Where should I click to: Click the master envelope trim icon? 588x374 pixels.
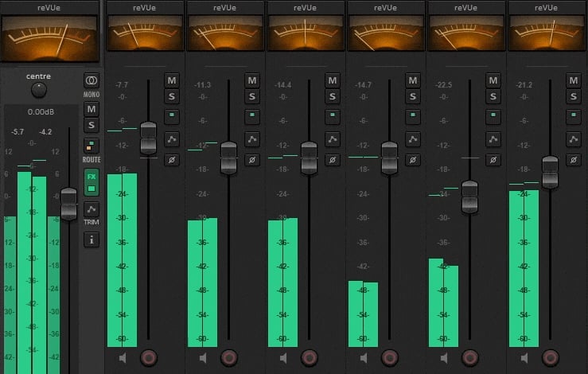[92, 209]
